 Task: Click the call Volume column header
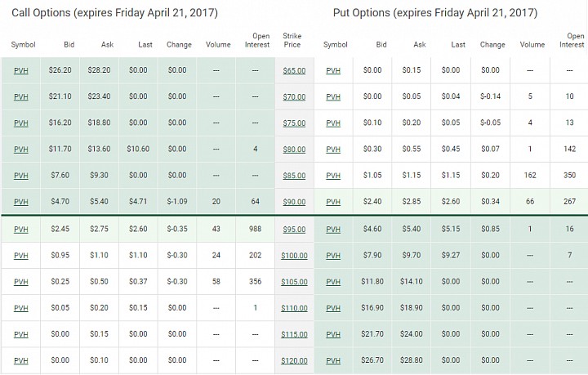coord(218,45)
